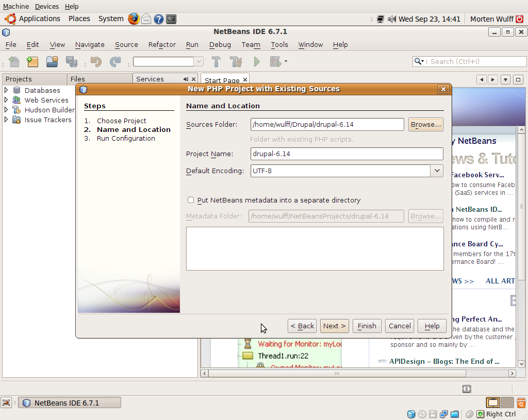528x420 pixels.
Task: Open the Refactor menu
Action: click(162, 44)
